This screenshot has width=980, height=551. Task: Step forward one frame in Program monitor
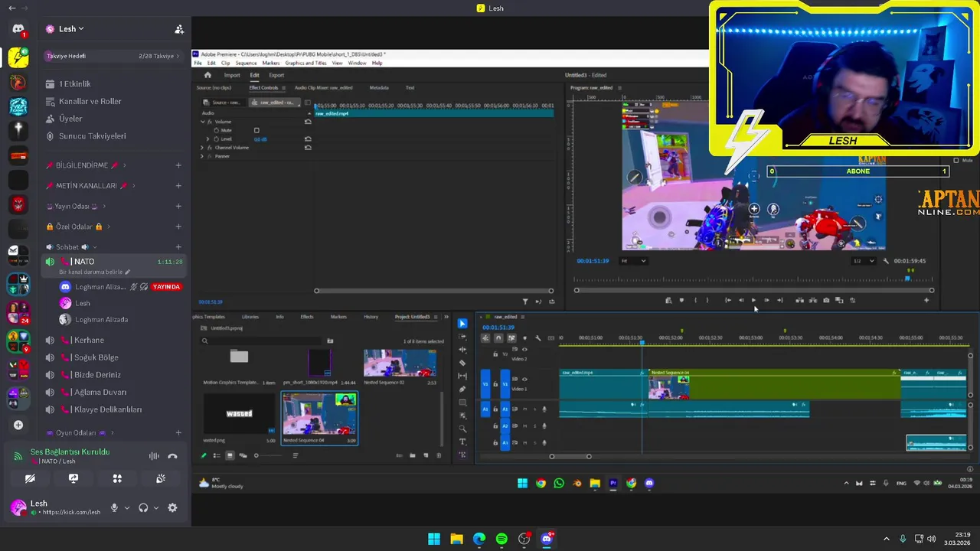(766, 300)
